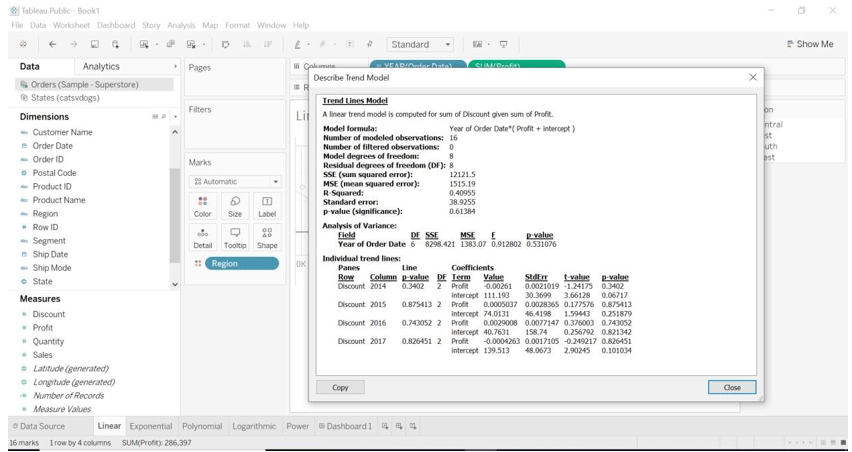The width and height of the screenshot is (852, 452).
Task: Switch to the Polynomial sheet tab
Action: [x=202, y=426]
